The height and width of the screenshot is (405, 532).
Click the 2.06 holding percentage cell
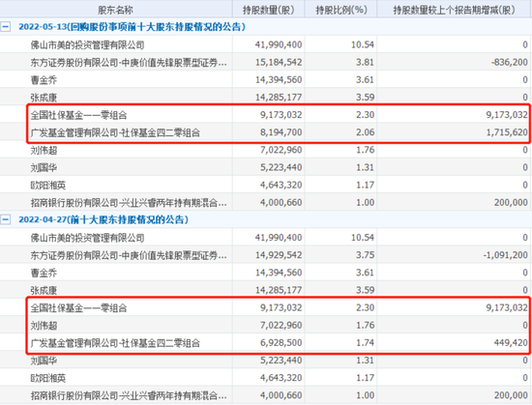point(365,132)
